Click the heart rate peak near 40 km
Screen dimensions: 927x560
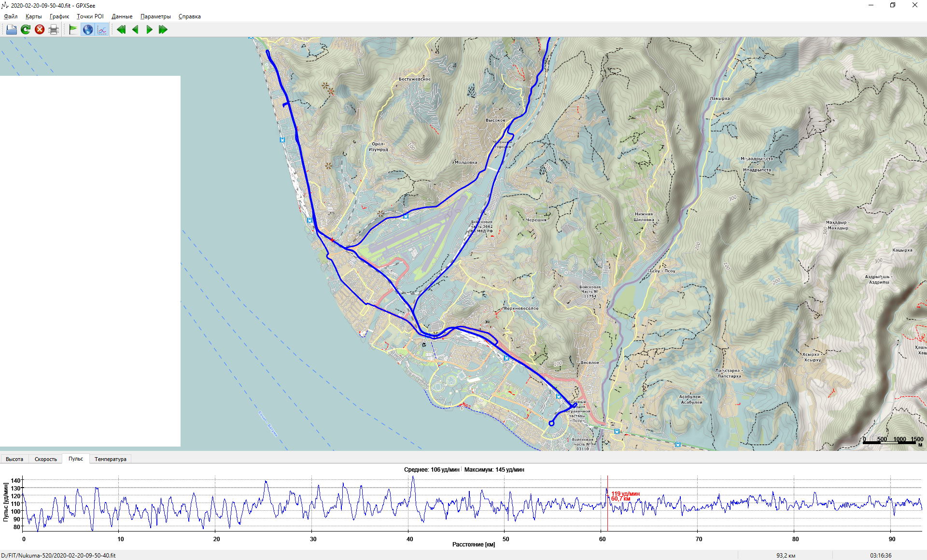coord(413,477)
